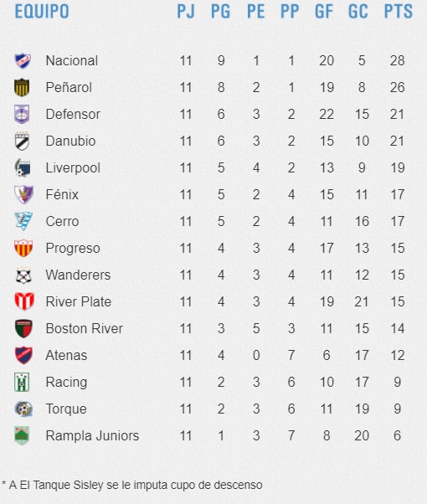Click the Wanderers team name
The image size is (427, 504).
coord(78,275)
